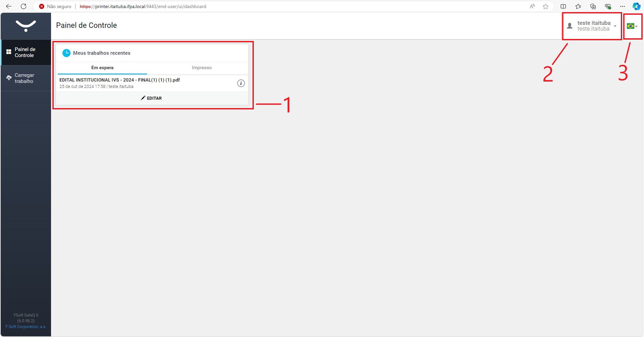Click the clock icon beside Meus trabalhos recentes
This screenshot has width=644, height=337.
[66, 53]
